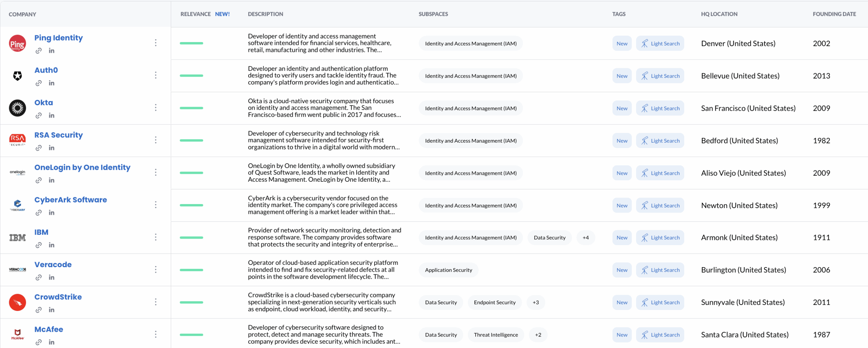Open CyberArk Software's LinkedIn icon

click(52, 213)
